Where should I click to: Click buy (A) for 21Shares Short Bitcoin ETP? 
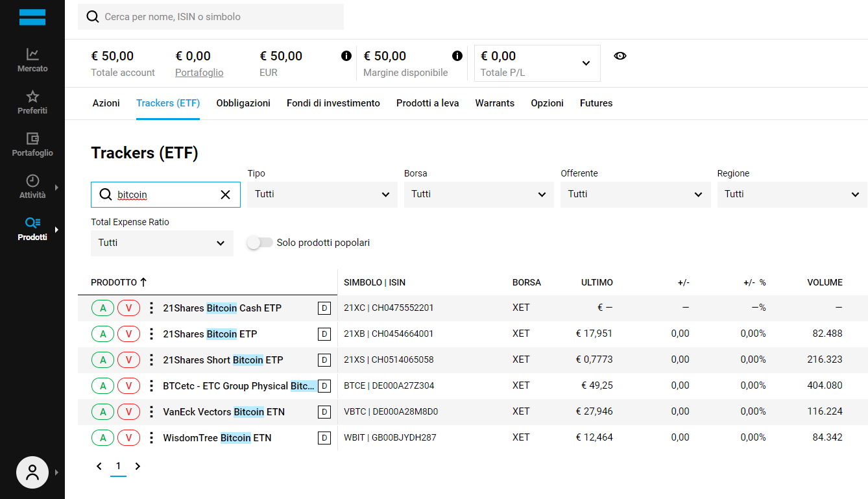pyautogui.click(x=102, y=360)
